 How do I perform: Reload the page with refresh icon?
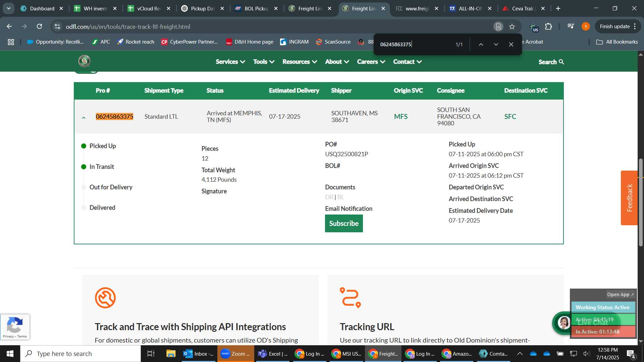coord(40,26)
